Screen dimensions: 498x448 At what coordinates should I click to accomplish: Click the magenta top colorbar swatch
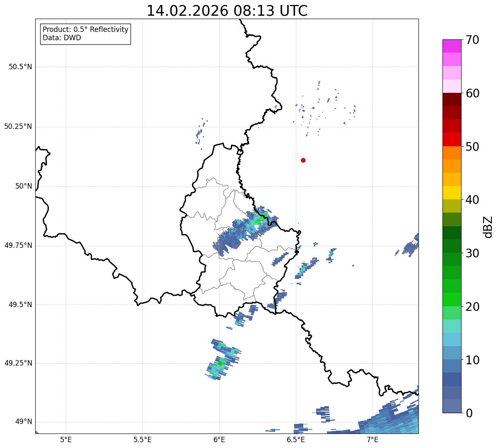452,46
